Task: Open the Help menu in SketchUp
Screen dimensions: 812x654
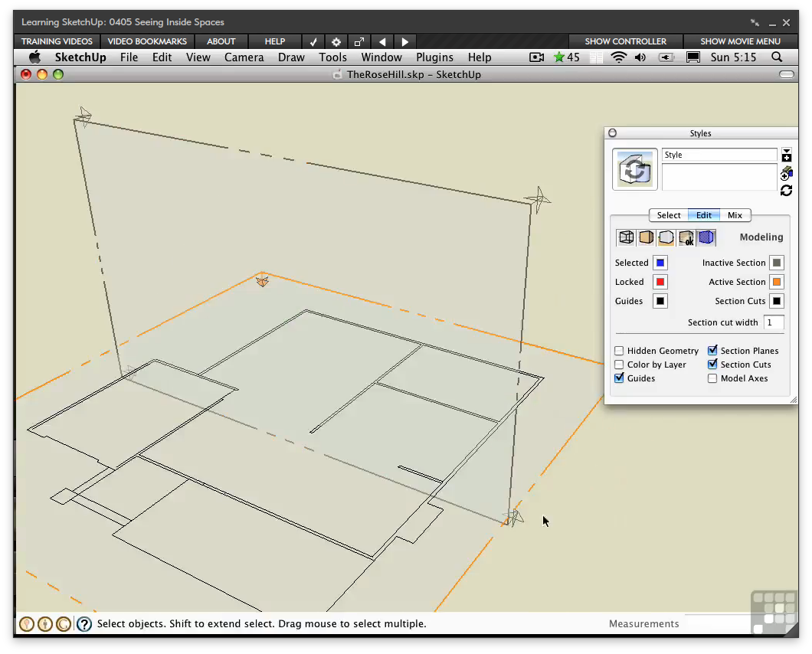Action: pyautogui.click(x=480, y=57)
